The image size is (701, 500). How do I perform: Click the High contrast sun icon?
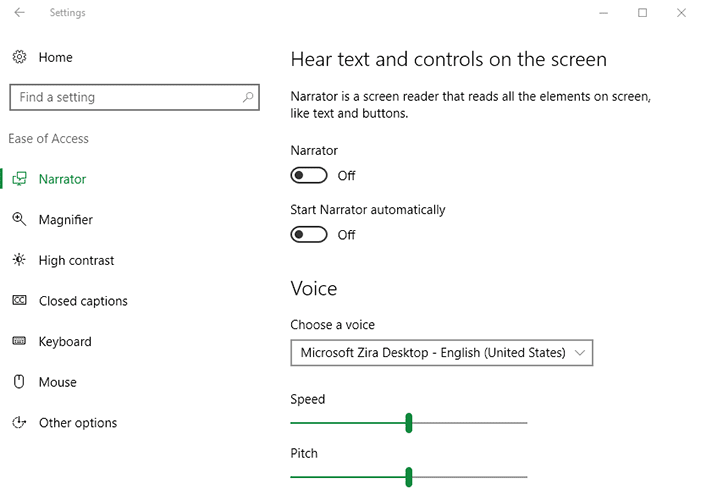[19, 260]
